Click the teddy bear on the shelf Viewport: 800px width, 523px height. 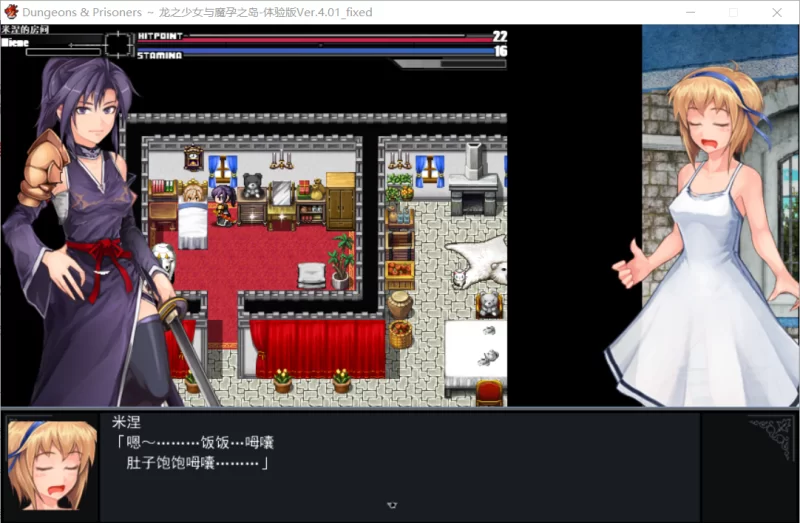(x=252, y=185)
